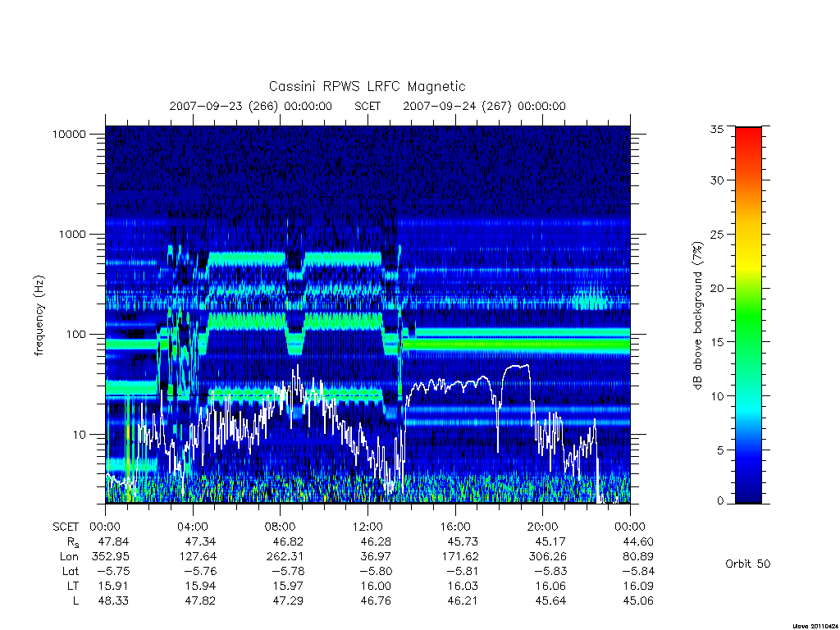Screen dimensions: 840x630
Task: Click the local time value '16.06'
Action: coord(550,586)
